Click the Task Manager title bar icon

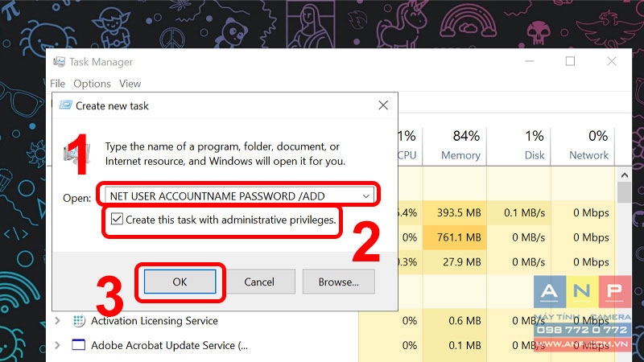pyautogui.click(x=59, y=62)
